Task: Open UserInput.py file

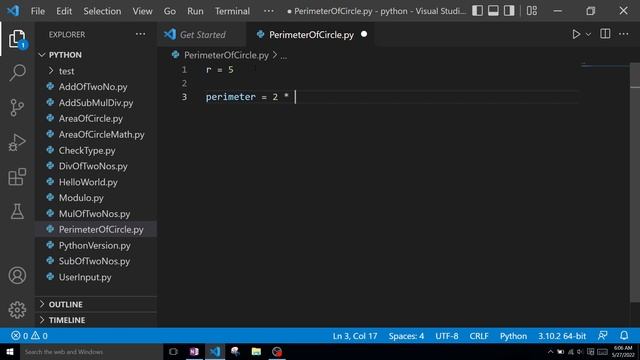Action: coord(96,277)
